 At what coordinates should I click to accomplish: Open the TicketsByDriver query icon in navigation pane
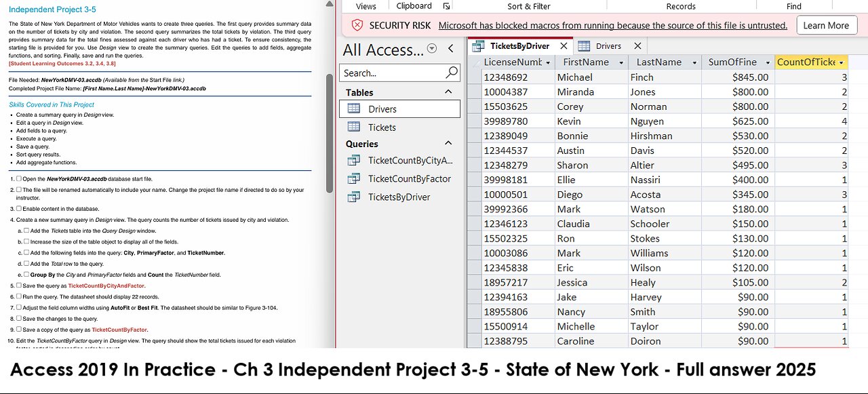(x=353, y=197)
